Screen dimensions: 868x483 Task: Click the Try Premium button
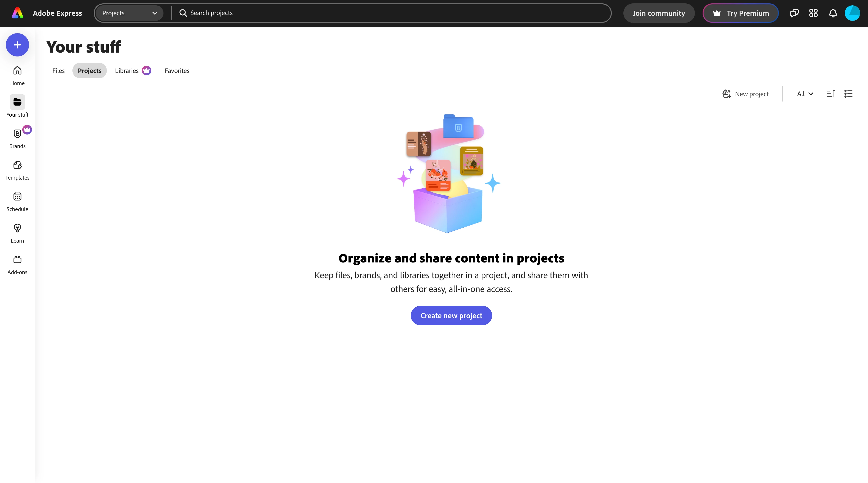click(740, 13)
